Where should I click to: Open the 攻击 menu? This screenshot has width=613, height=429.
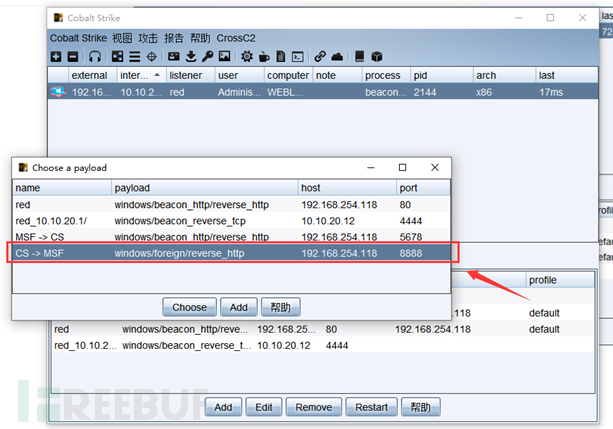pos(148,38)
